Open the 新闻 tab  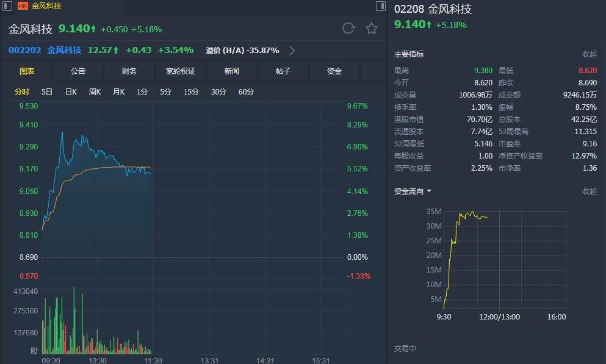(x=231, y=71)
